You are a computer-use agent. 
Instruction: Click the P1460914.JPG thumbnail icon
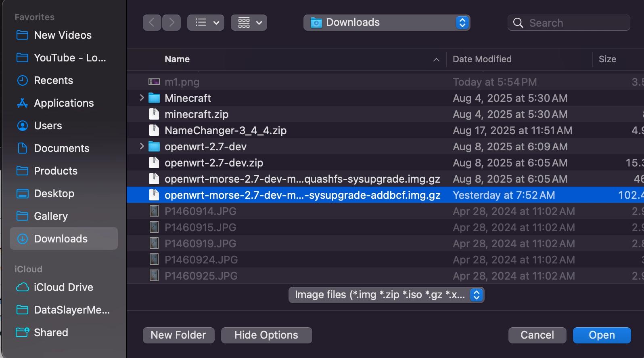154,211
